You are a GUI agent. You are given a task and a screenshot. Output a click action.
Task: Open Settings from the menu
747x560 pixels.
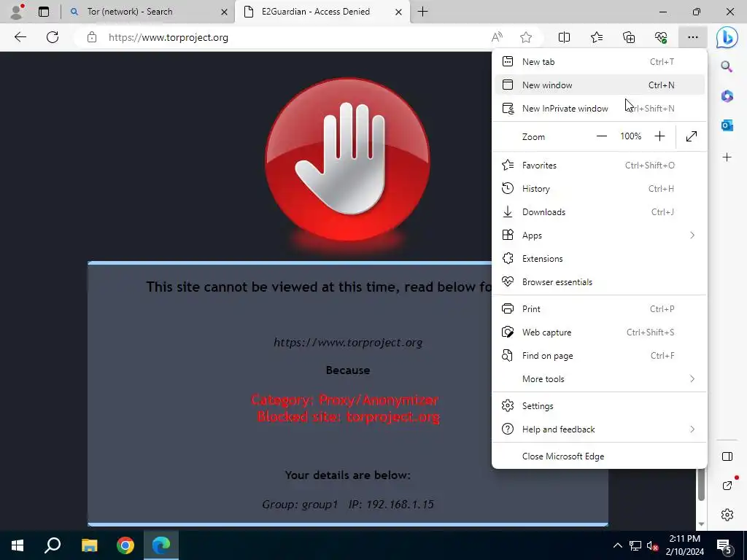(600, 405)
